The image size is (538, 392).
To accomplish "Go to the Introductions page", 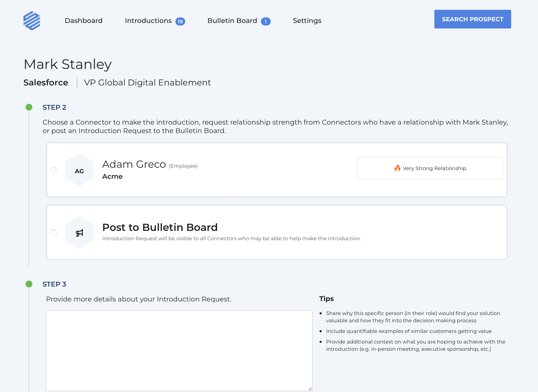I will (148, 21).
